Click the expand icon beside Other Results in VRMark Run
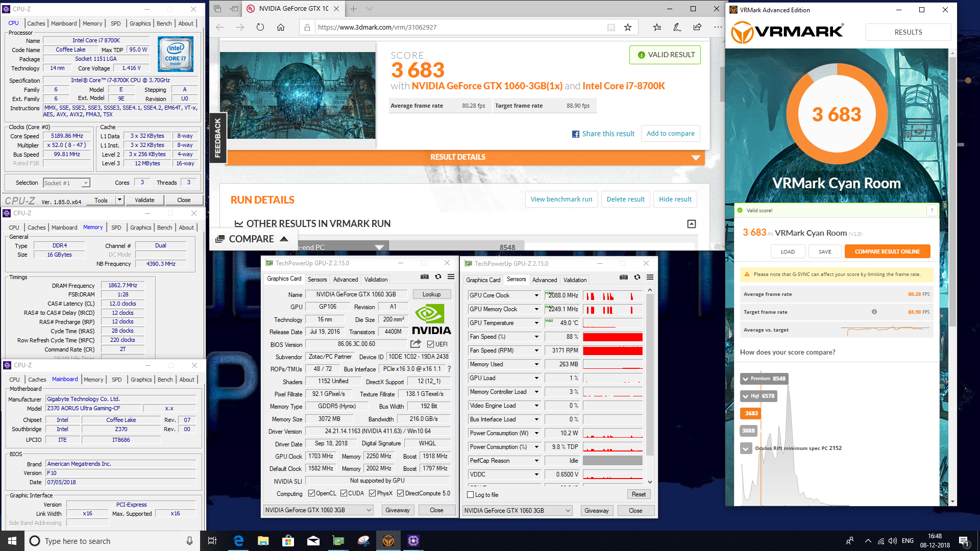The image size is (980, 551). coord(692,223)
